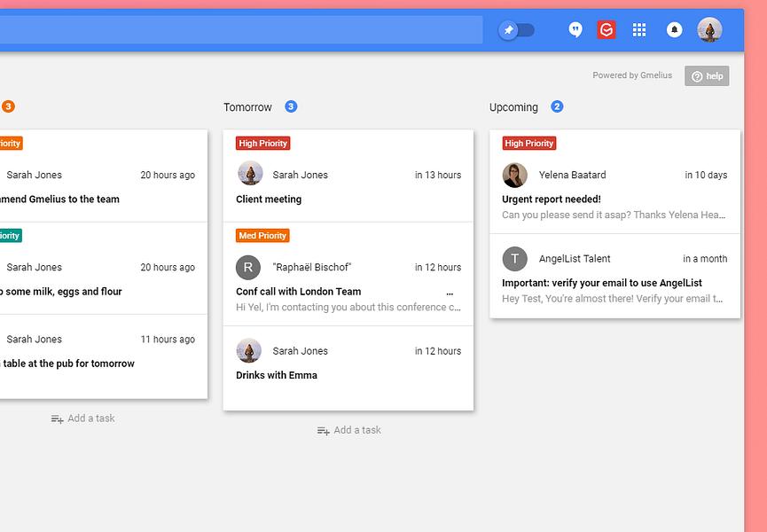Click the 'Hi Yel' conference preview text
The image size is (767, 532).
[348, 307]
